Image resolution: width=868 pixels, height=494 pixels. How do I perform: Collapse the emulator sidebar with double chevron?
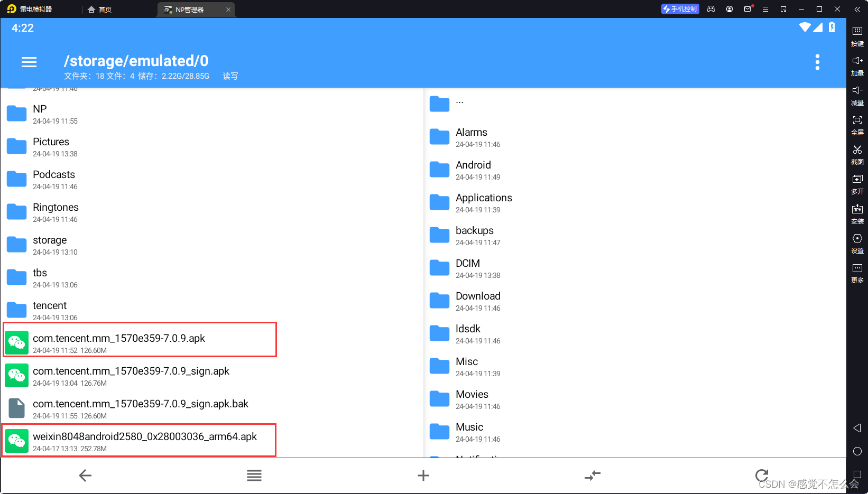857,9
